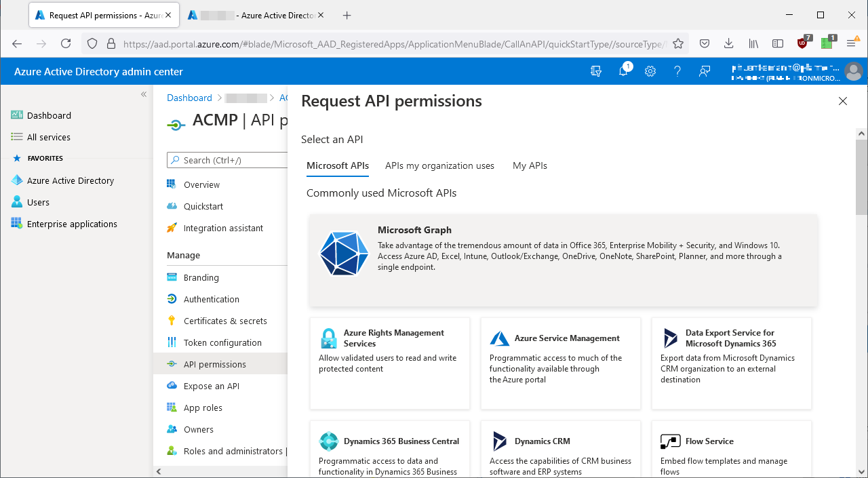
Task: Bookmark this page using the star icon
Action: point(677,43)
